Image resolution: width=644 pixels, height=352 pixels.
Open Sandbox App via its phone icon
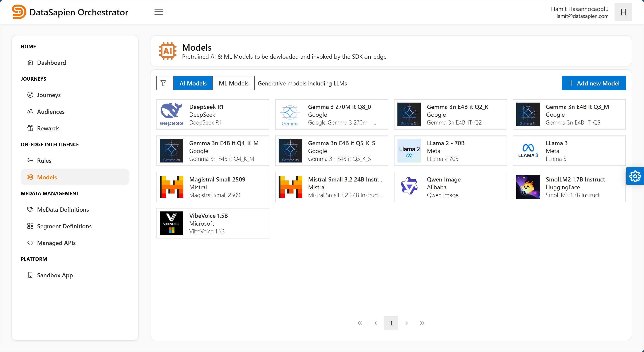pyautogui.click(x=30, y=275)
